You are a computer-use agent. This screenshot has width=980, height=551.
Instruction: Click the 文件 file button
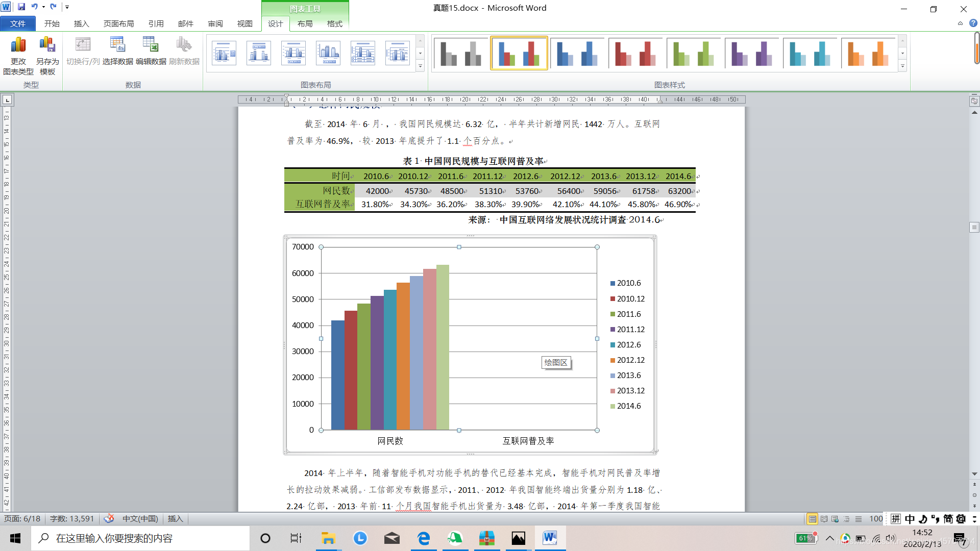tap(18, 24)
